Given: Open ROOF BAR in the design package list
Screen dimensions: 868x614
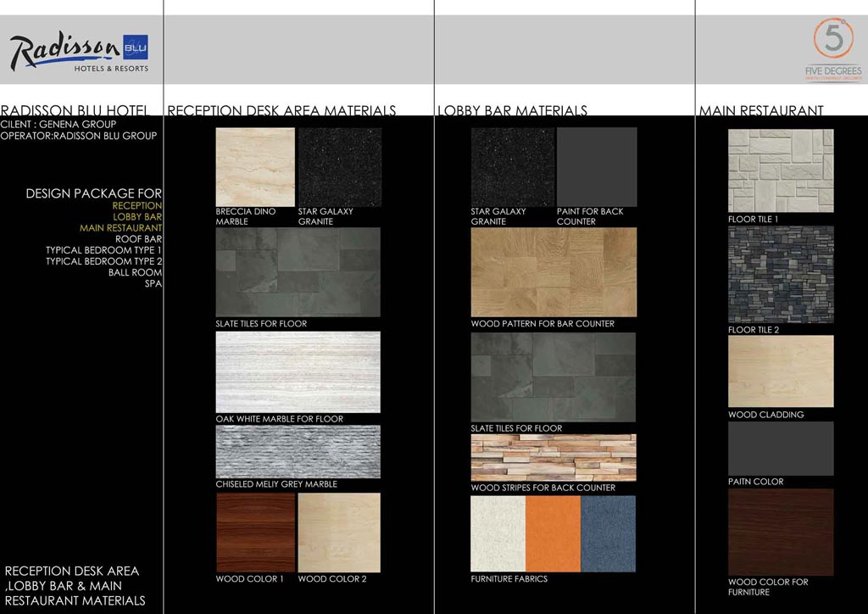Looking at the screenshot, I should (x=138, y=238).
